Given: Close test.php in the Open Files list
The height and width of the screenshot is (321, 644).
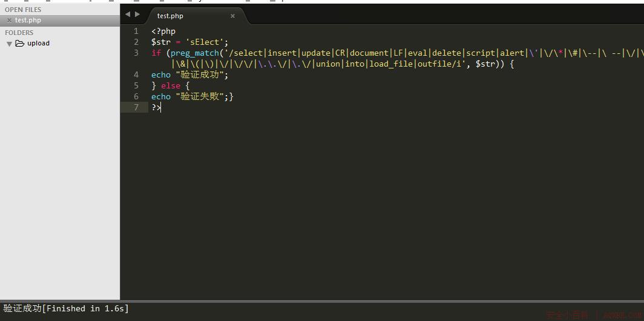Looking at the screenshot, I should tap(8, 21).
